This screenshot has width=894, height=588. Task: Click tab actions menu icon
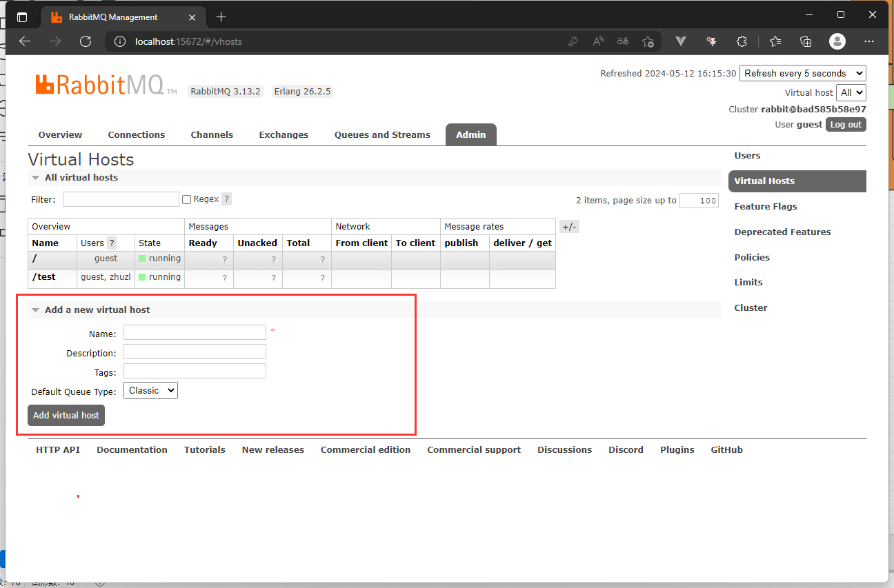pos(22,17)
